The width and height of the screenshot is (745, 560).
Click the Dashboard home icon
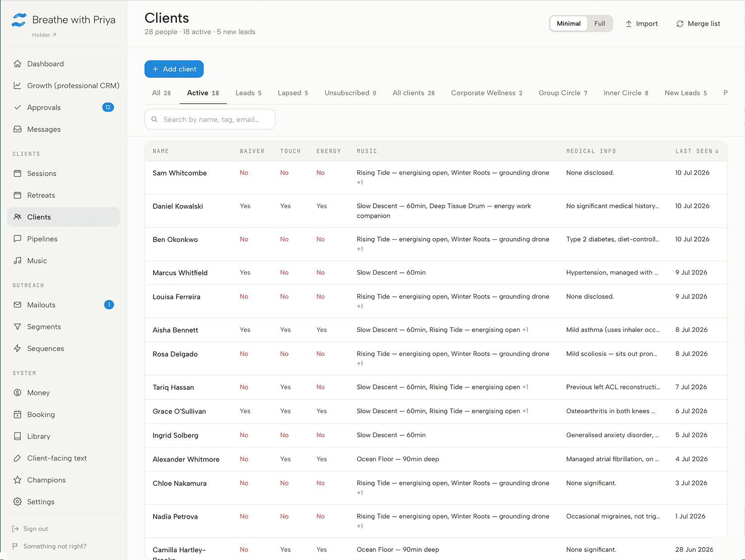pyautogui.click(x=18, y=64)
